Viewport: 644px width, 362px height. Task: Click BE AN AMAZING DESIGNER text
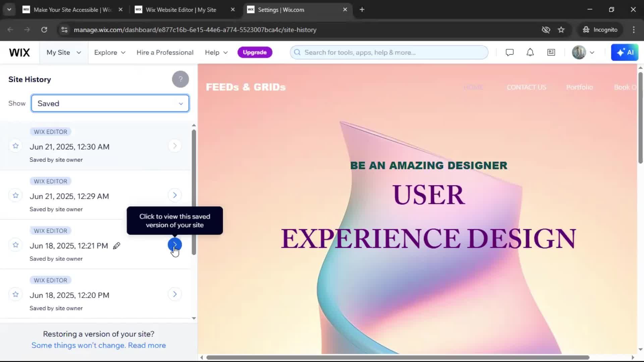click(429, 166)
